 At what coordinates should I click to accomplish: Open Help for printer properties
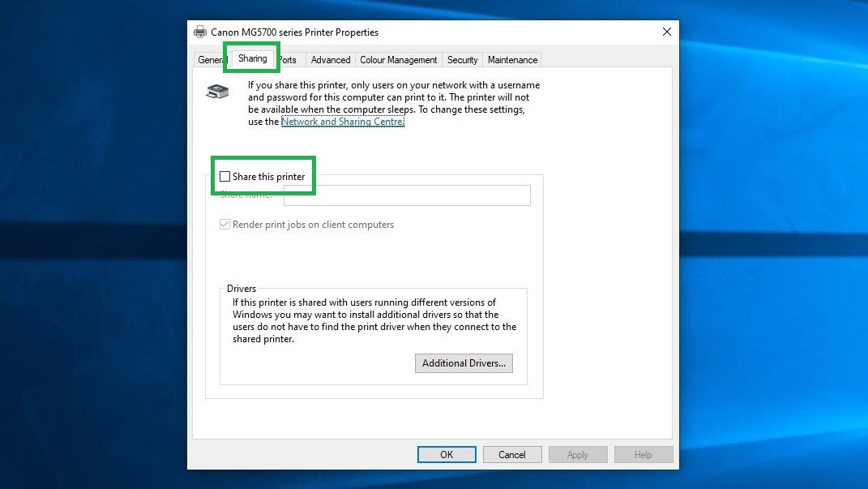point(644,454)
